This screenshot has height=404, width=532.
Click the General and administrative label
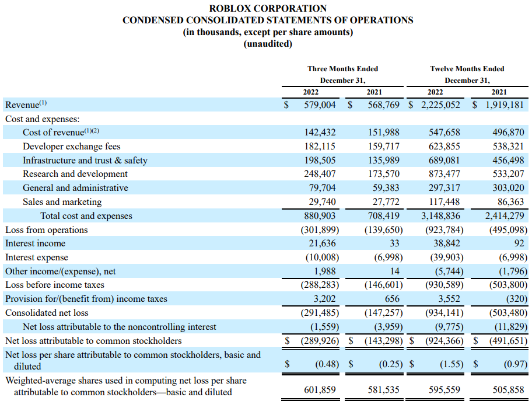pos(75,188)
